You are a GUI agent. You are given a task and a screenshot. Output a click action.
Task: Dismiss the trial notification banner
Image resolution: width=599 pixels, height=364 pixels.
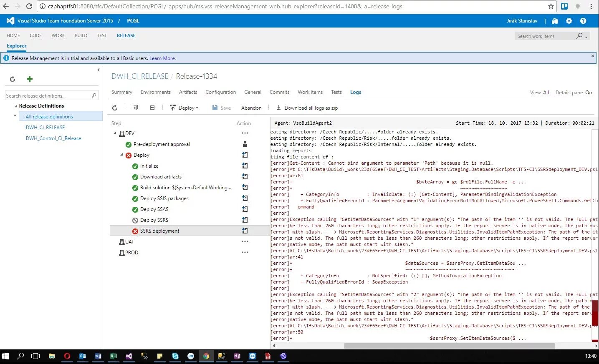tap(593, 56)
